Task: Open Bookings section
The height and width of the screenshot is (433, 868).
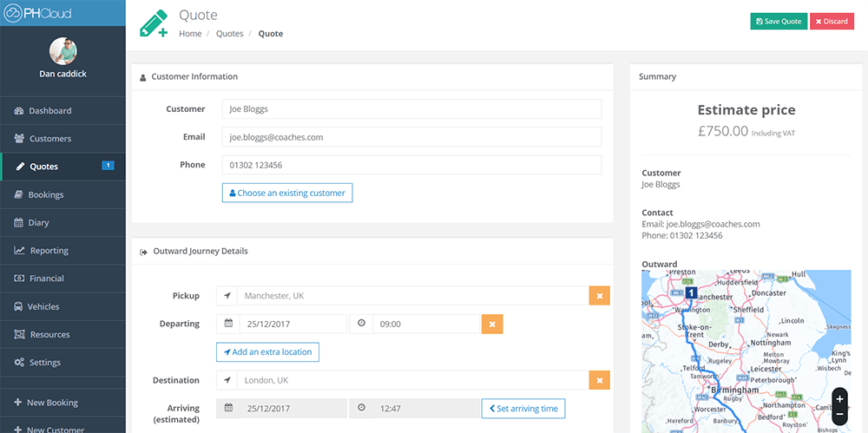Action: [62, 194]
